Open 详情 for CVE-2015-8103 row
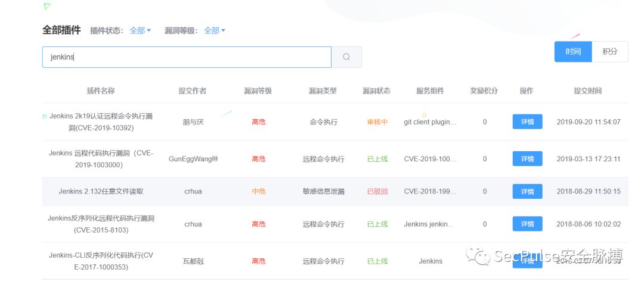The width and height of the screenshot is (644, 284). pyautogui.click(x=527, y=224)
